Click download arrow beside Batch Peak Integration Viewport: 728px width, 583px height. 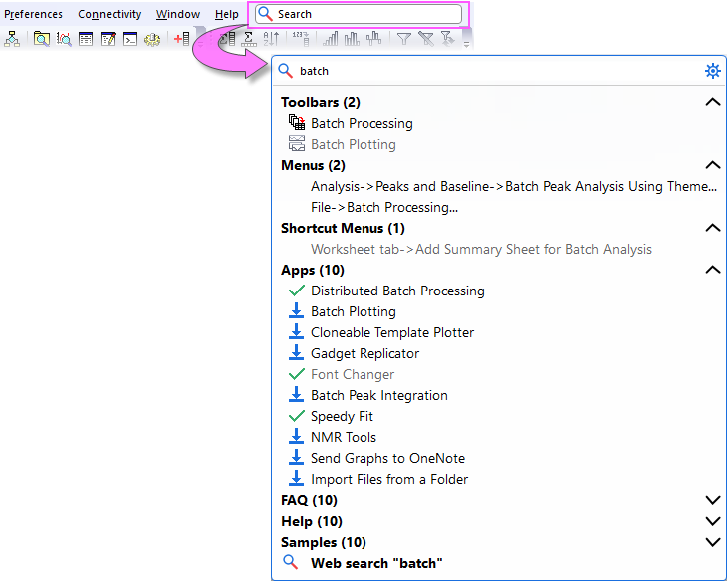(x=296, y=395)
